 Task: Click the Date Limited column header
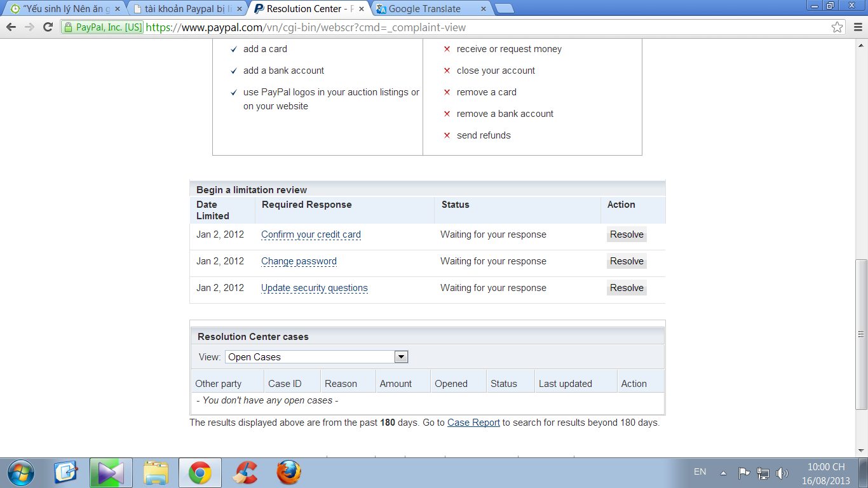[x=213, y=210]
